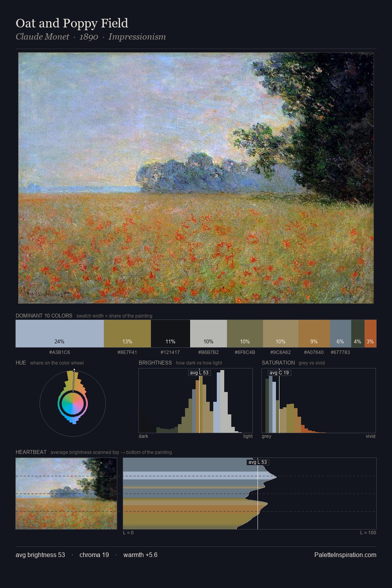Click hex code #A07640
Screen dimensions: 392x588
pyautogui.click(x=314, y=352)
